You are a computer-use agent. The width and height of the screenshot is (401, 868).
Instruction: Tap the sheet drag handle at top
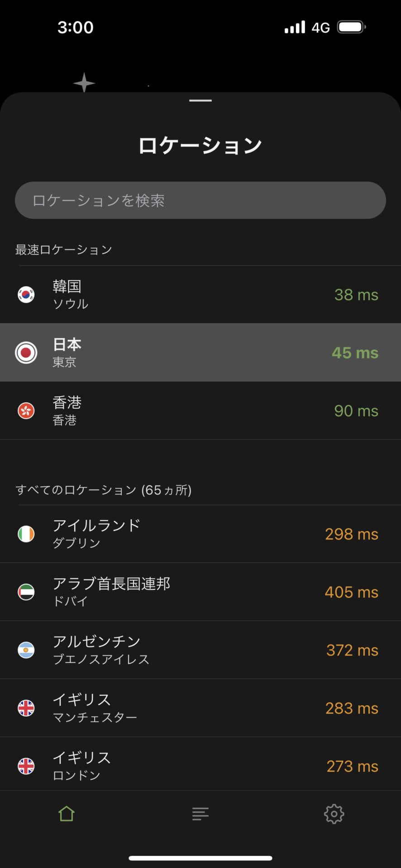[200, 100]
